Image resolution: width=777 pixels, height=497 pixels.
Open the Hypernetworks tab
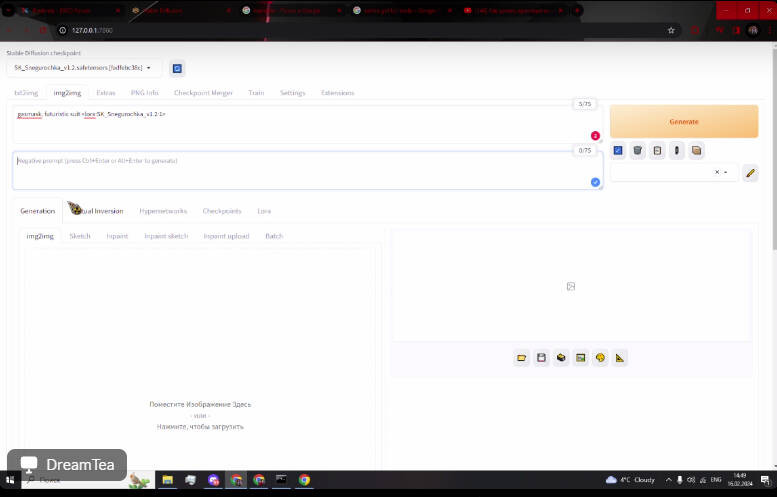click(163, 211)
